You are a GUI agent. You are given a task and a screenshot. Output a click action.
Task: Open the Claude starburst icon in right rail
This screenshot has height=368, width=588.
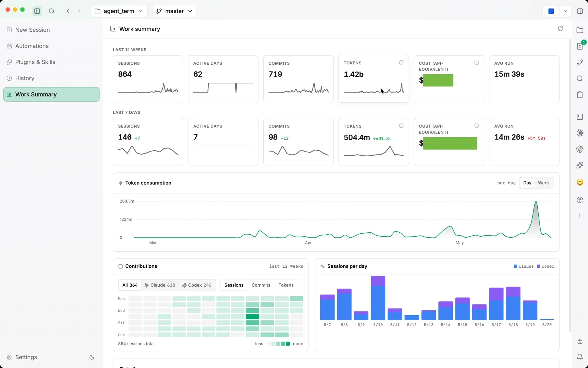580,133
